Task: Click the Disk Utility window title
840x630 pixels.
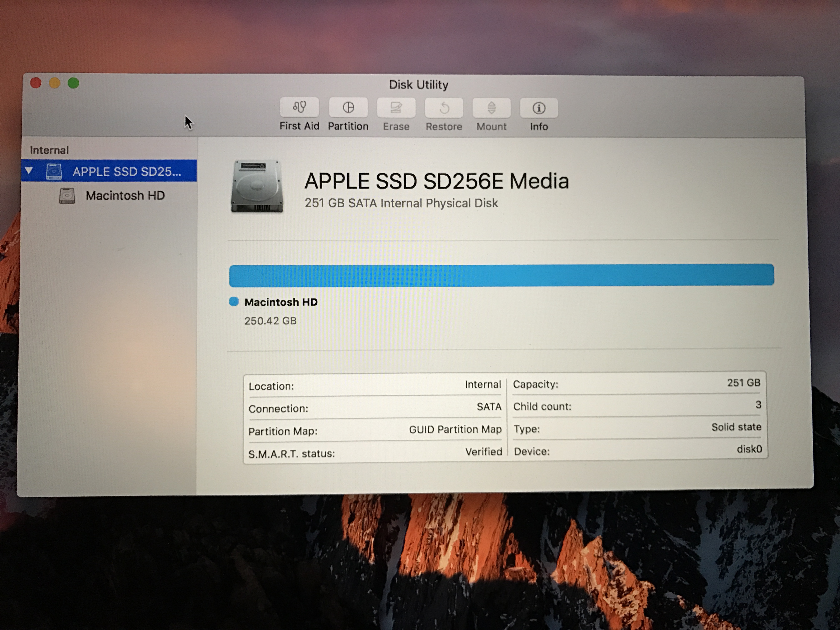Action: [x=418, y=84]
